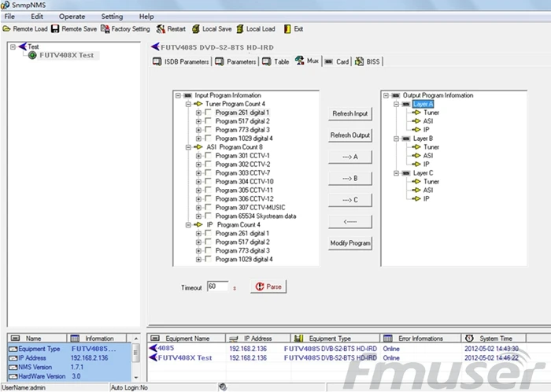Viewport: 551px width, 392px height.
Task: Switch to the ISDB Parameters tab
Action: click(181, 61)
